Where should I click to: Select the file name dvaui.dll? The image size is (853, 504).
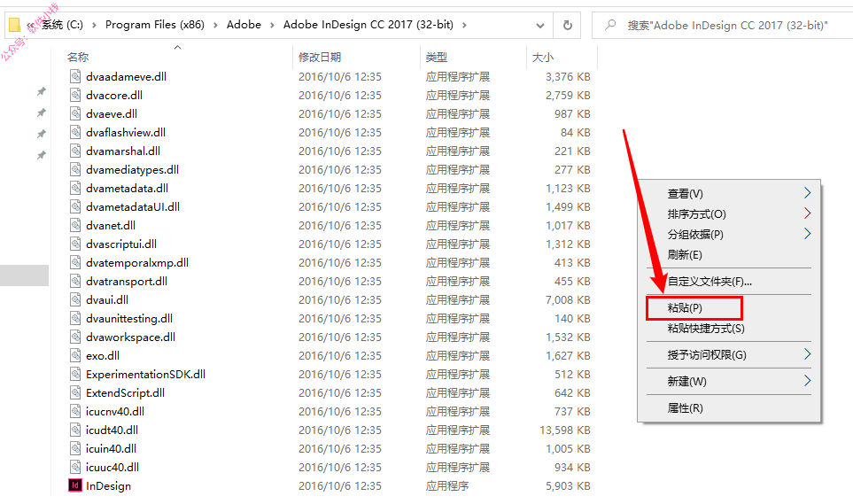(107, 299)
